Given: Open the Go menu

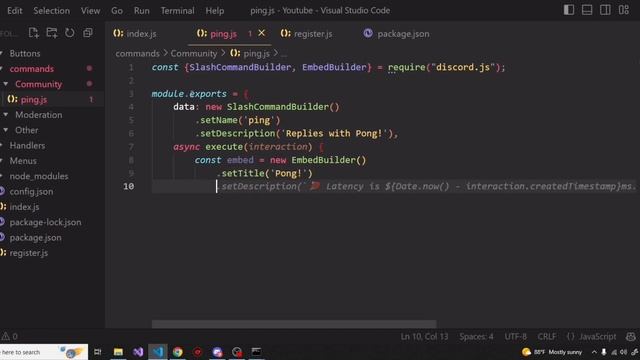Looking at the screenshot, I should coord(117,11).
